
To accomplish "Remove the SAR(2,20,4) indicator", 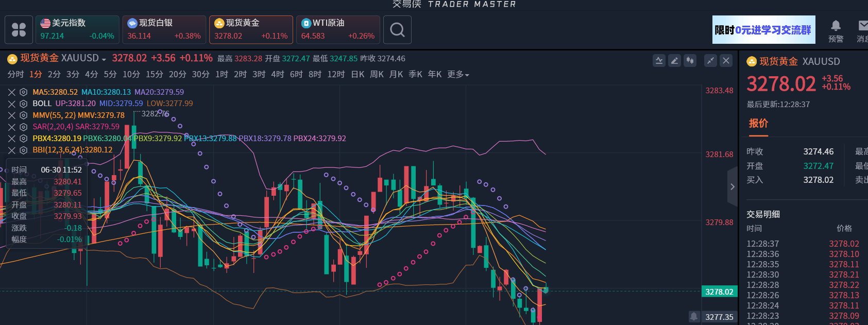I will tap(11, 127).
